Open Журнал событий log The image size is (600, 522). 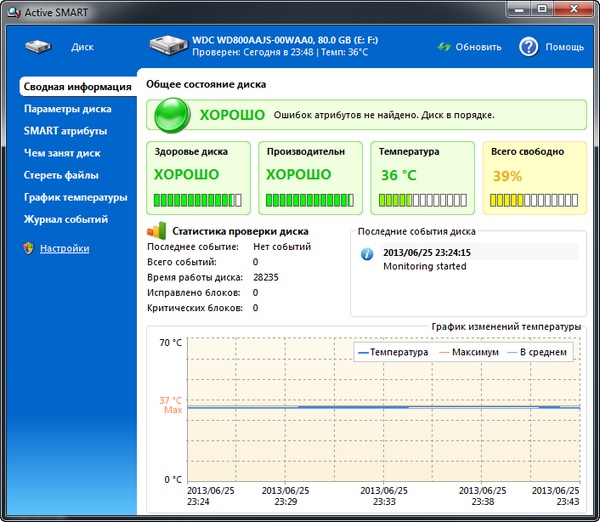click(66, 219)
